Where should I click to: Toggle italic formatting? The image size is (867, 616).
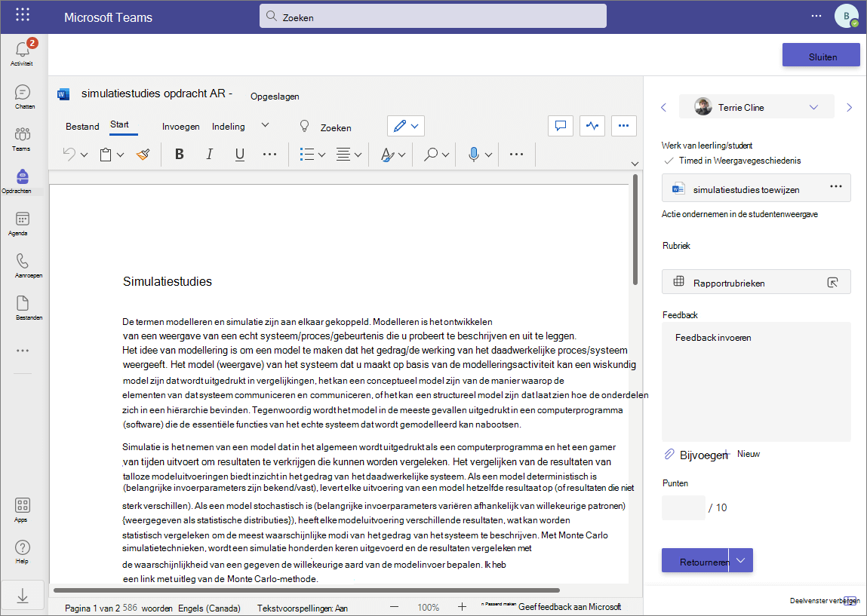click(210, 154)
